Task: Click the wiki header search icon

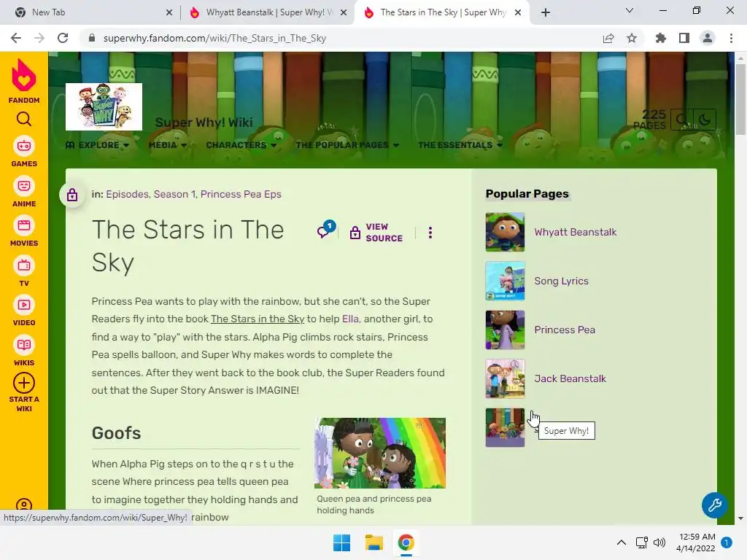Action: [x=682, y=120]
